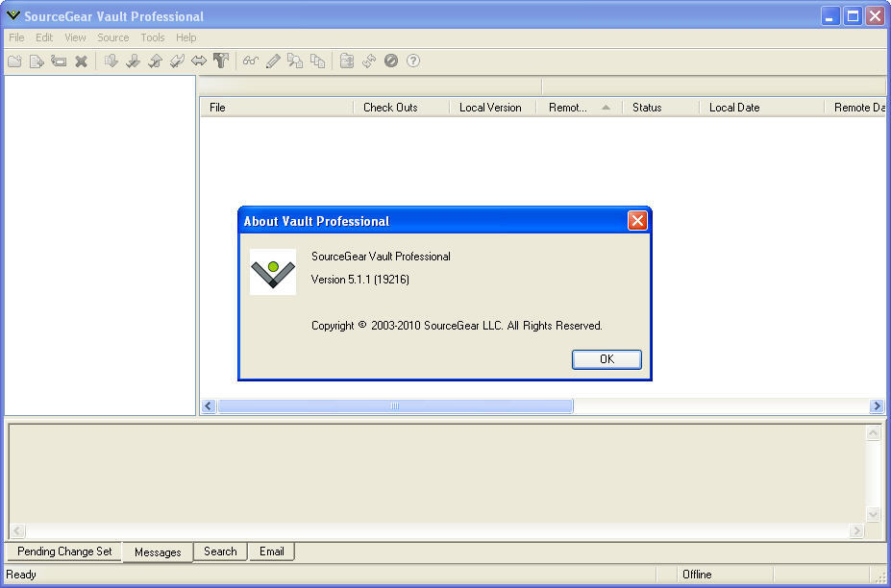Close the About Vault Professional dialog
Screen dimensions: 891x588
(x=637, y=220)
